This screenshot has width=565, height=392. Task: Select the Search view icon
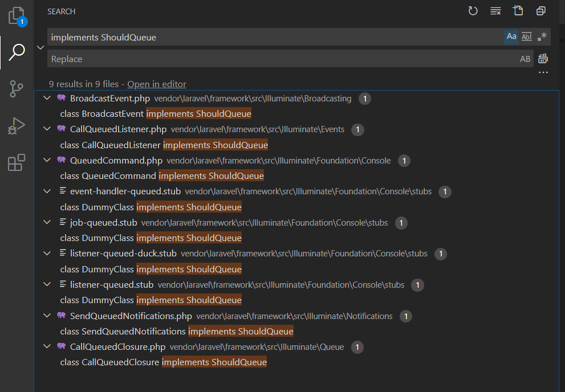click(17, 52)
